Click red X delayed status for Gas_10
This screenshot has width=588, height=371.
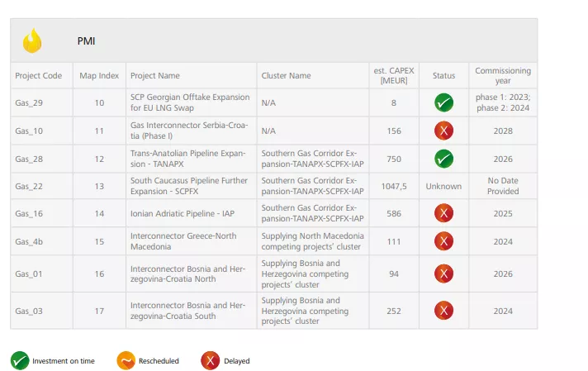443,131
